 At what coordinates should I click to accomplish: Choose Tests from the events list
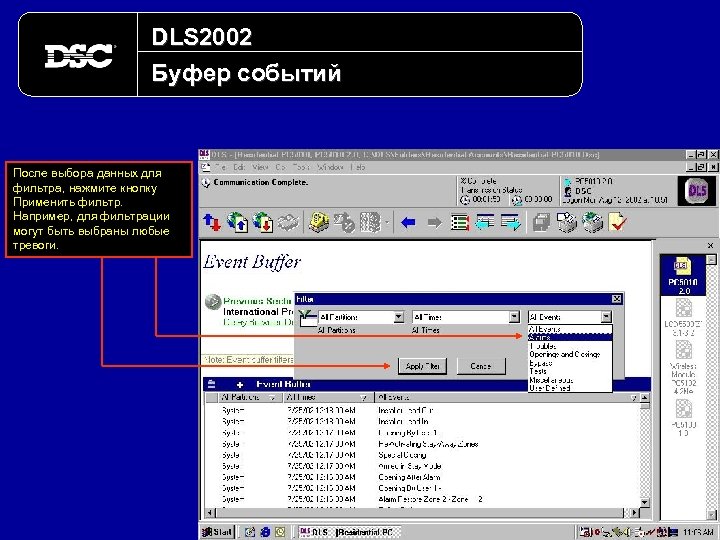pyautogui.click(x=570, y=371)
